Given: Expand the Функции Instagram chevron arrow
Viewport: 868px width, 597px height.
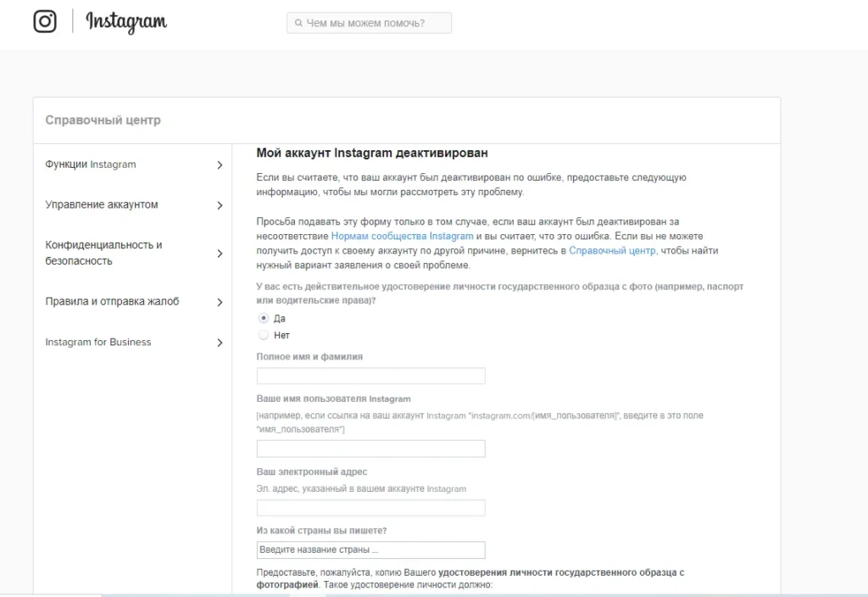Looking at the screenshot, I should 220,165.
